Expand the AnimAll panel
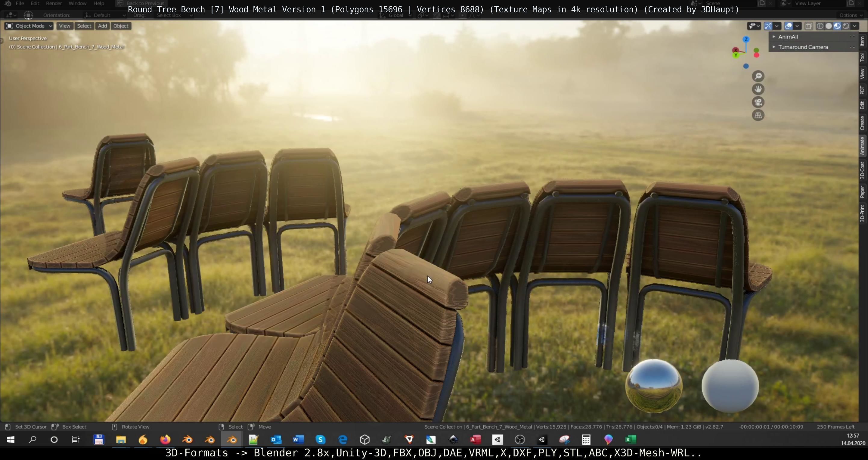The height and width of the screenshot is (460, 868). click(788, 37)
